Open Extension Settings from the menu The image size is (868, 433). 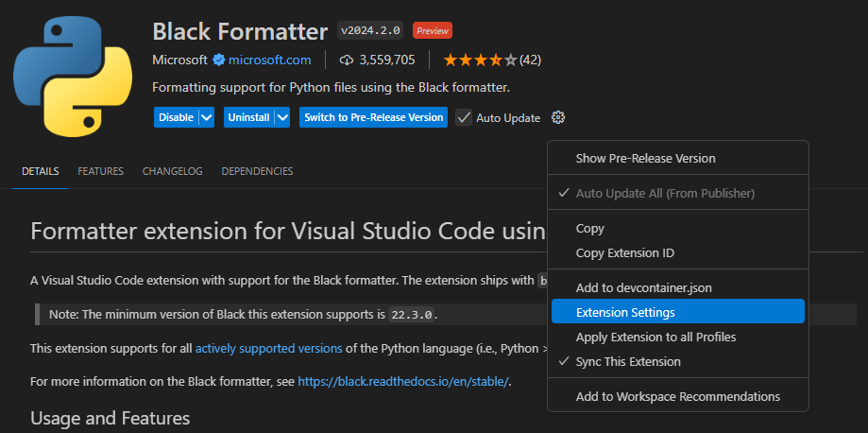[x=677, y=312]
